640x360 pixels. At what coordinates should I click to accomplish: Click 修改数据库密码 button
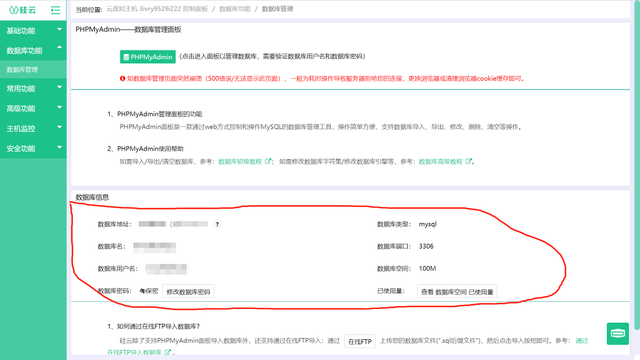[x=188, y=291]
